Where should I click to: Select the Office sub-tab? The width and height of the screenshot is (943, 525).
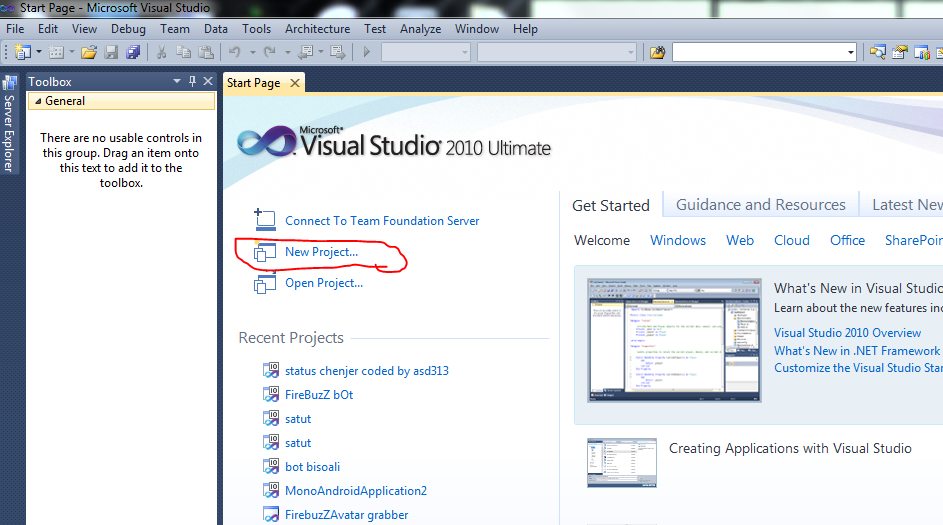click(847, 241)
